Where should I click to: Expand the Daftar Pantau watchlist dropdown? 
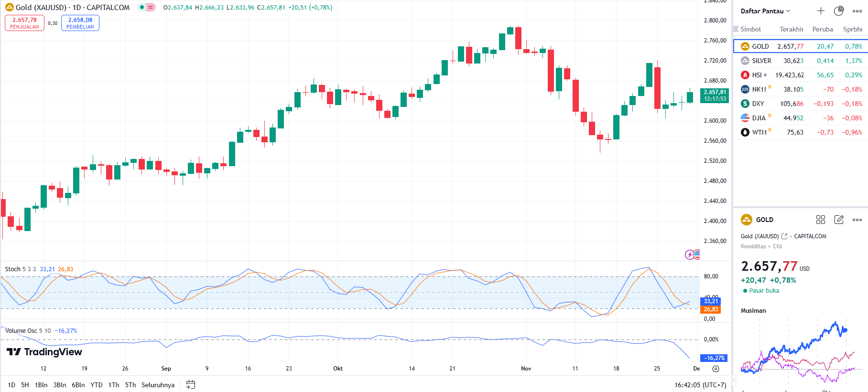click(x=765, y=11)
